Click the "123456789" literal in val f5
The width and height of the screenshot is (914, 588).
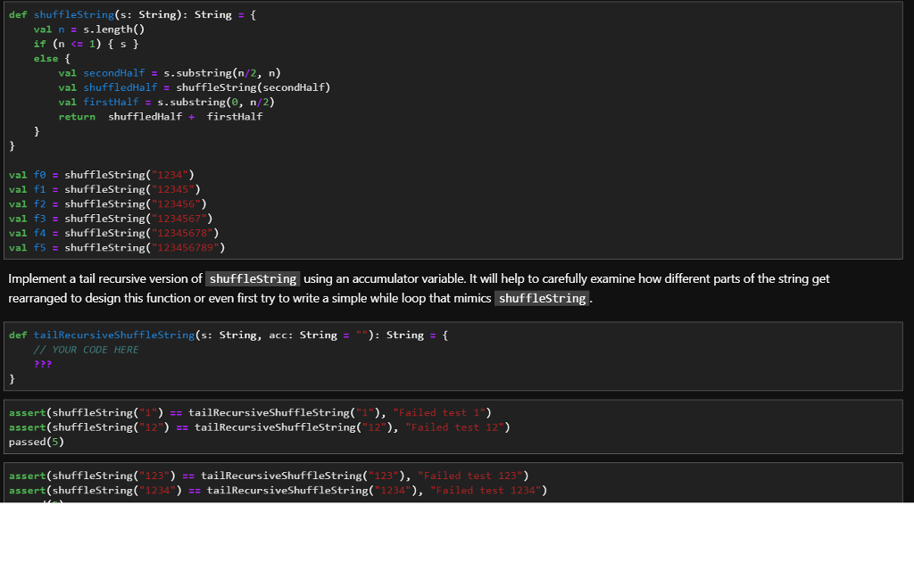(x=187, y=247)
